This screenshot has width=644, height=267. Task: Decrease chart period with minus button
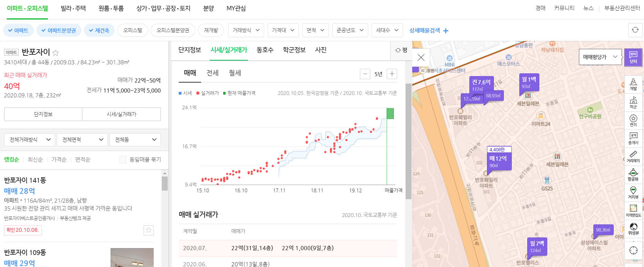365,74
